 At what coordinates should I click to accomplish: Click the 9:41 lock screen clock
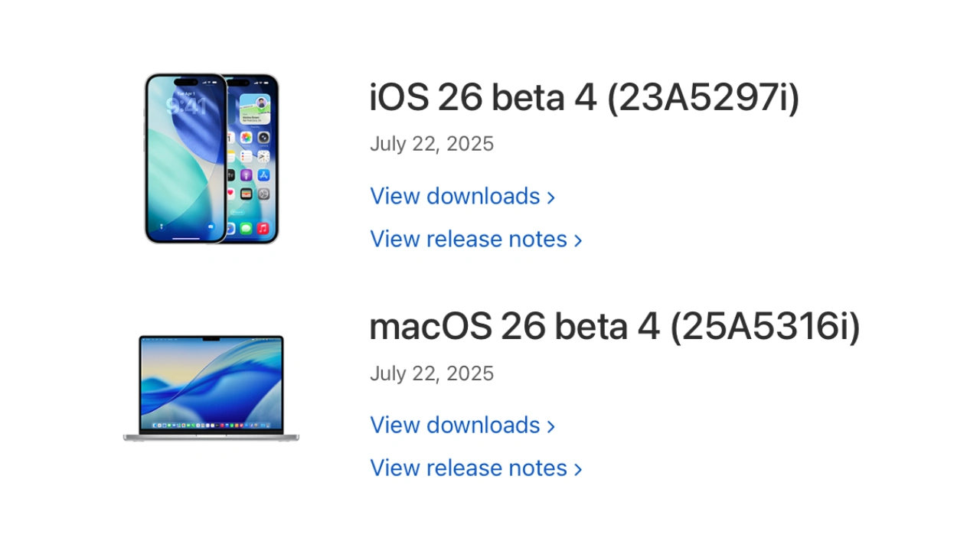point(186,105)
